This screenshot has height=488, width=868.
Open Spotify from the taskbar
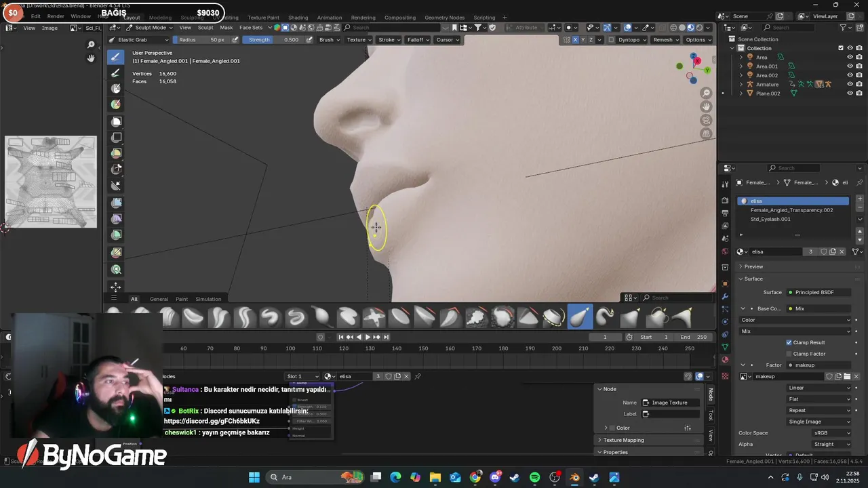coord(534,477)
